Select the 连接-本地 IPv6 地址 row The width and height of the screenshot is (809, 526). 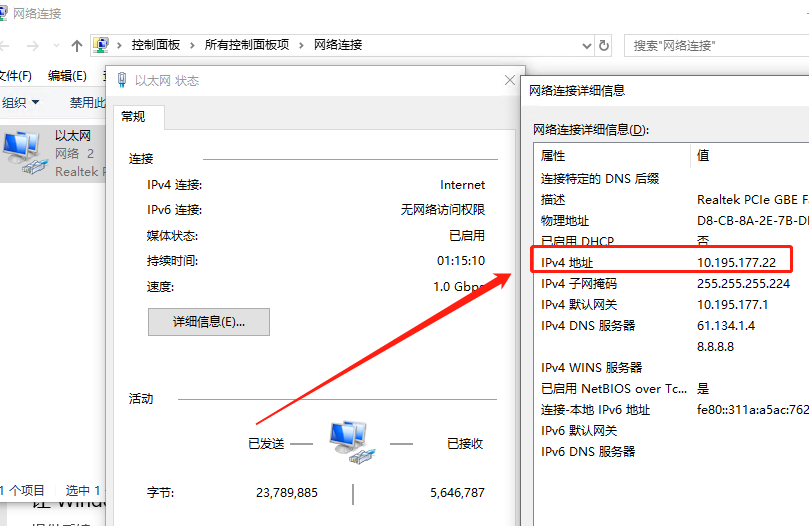point(672,410)
